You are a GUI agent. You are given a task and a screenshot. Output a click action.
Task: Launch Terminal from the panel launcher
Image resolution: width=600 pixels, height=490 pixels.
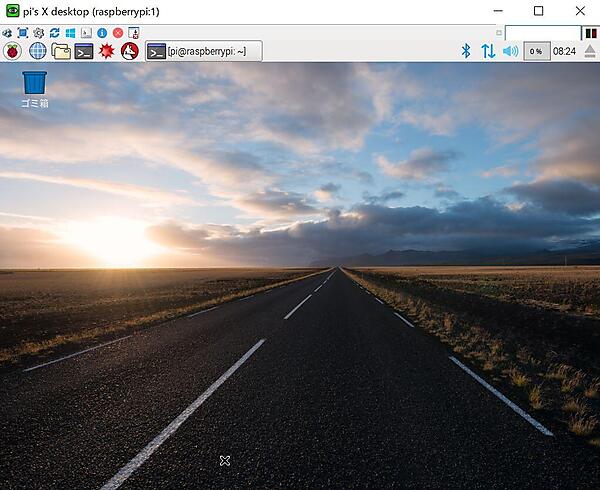(84, 51)
